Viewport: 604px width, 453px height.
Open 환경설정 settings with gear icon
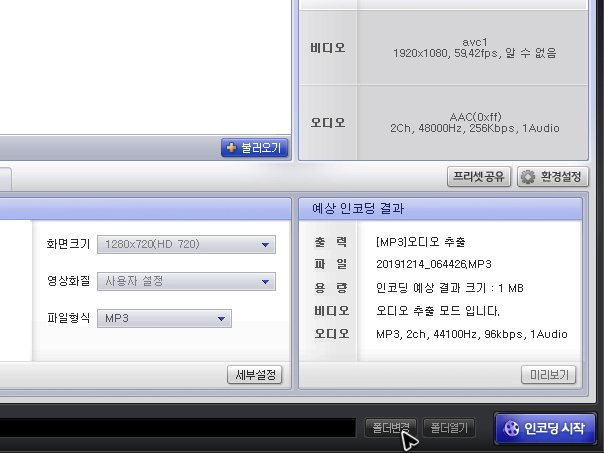point(553,177)
